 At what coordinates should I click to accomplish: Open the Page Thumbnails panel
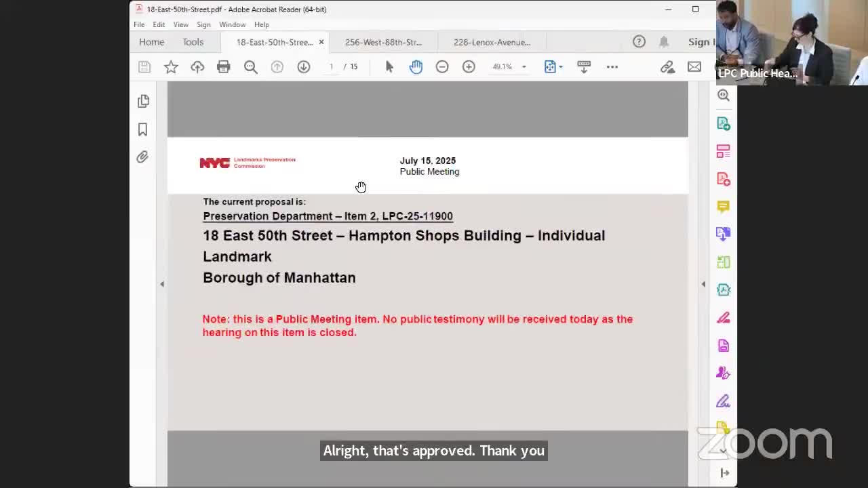click(143, 101)
